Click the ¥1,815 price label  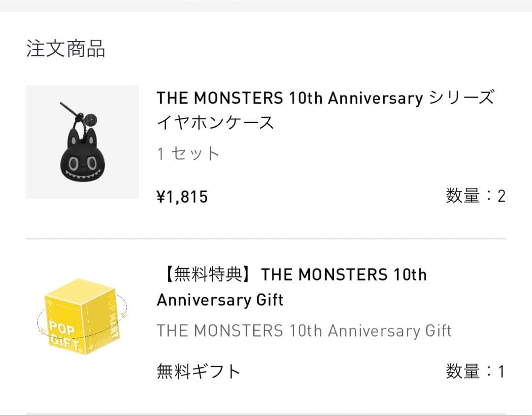tap(181, 196)
